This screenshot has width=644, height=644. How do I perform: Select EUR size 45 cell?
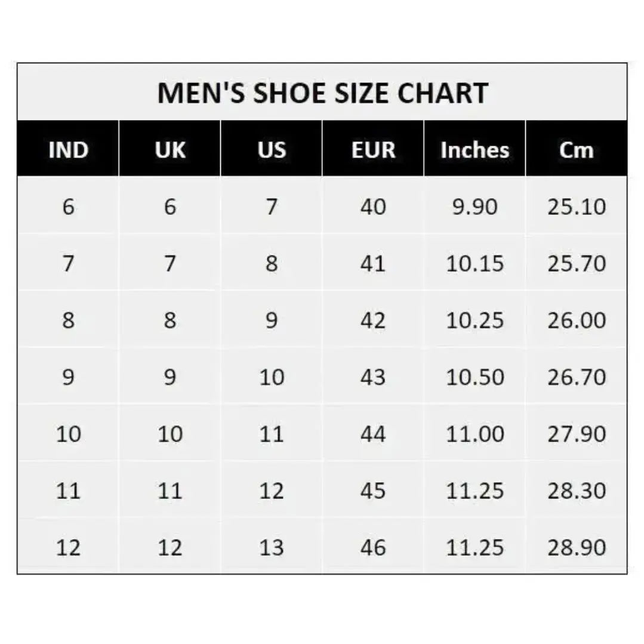point(373,491)
